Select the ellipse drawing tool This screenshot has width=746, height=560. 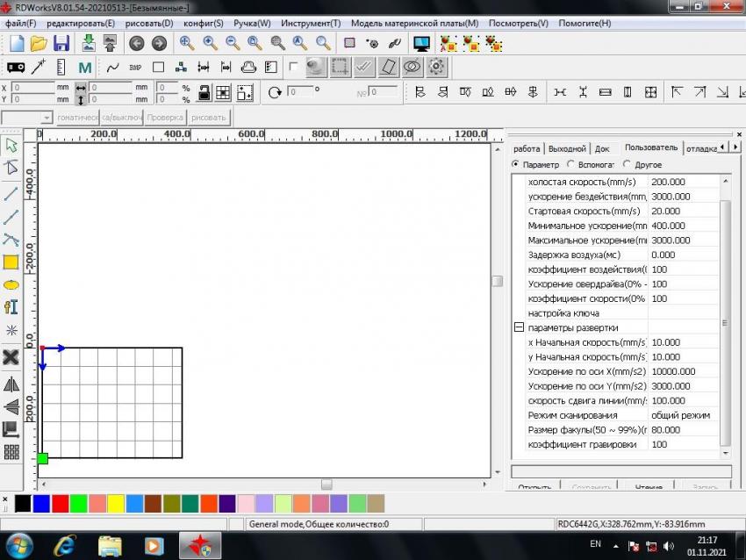pos(11,284)
